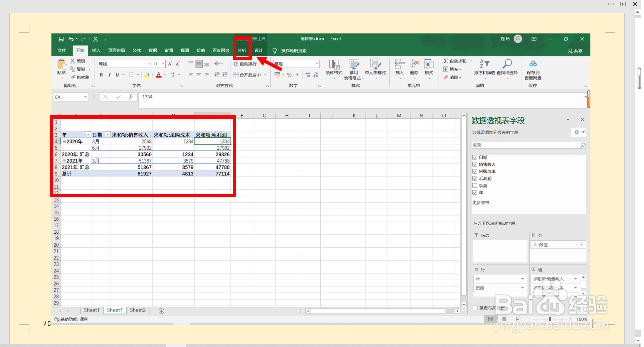Toggle bold formatting
Viewport: 644px width, 347px height.
coord(101,75)
